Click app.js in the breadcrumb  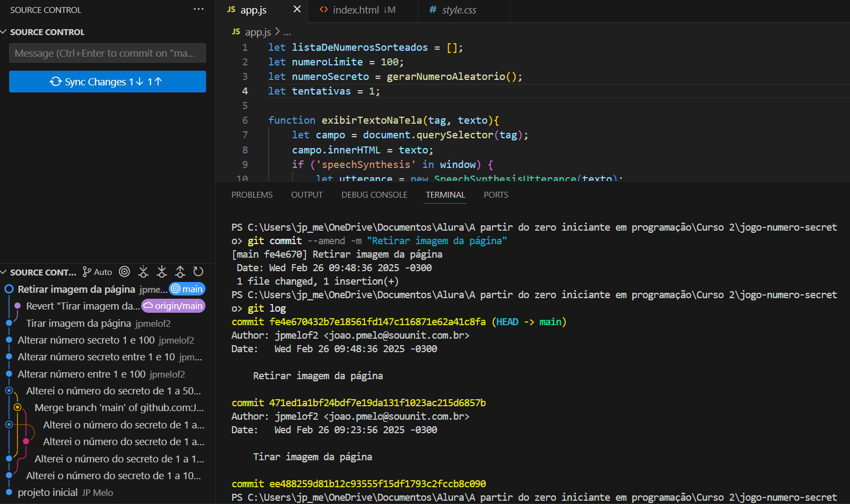[258, 32]
